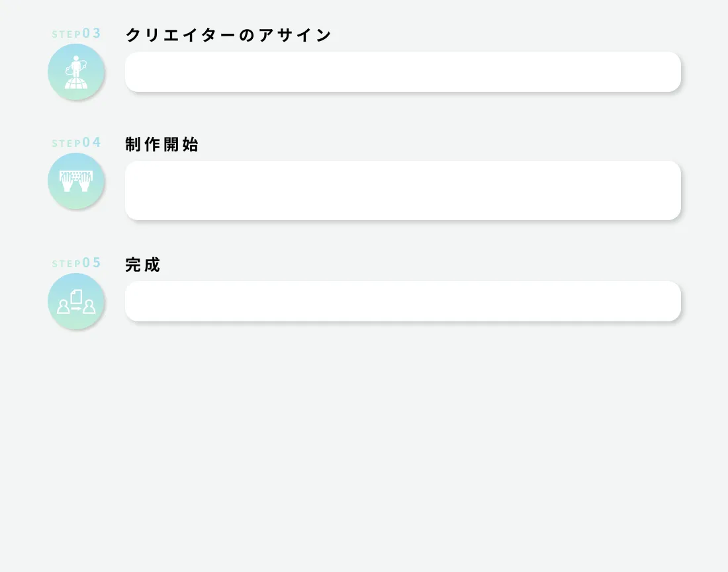This screenshot has width=728, height=572.
Task: Click the globe base in the STEP03 icon
Action: tap(76, 83)
